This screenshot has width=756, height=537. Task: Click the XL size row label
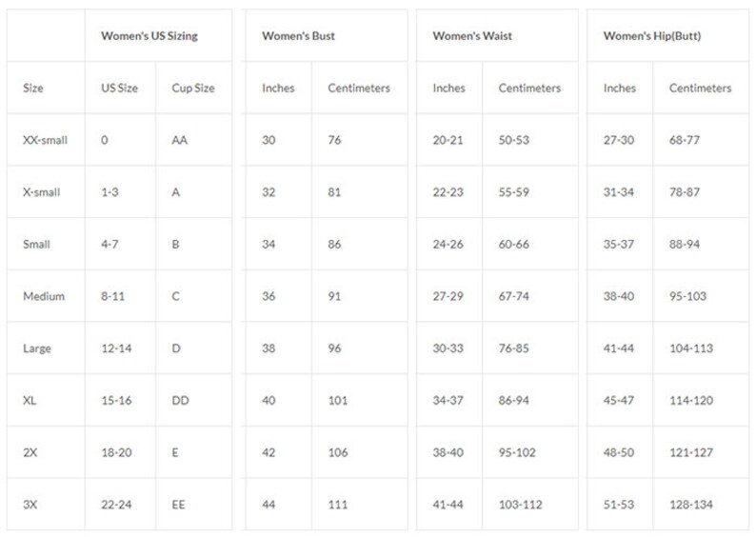(30, 401)
